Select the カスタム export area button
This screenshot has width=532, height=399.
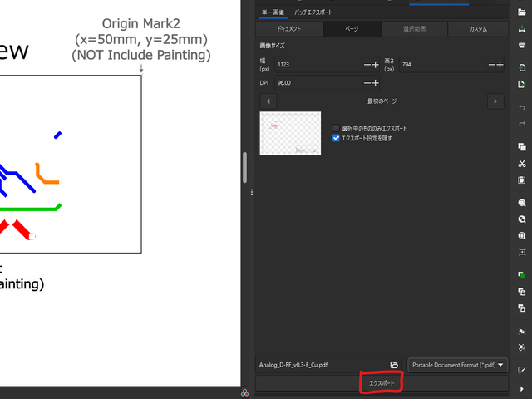[x=478, y=29]
